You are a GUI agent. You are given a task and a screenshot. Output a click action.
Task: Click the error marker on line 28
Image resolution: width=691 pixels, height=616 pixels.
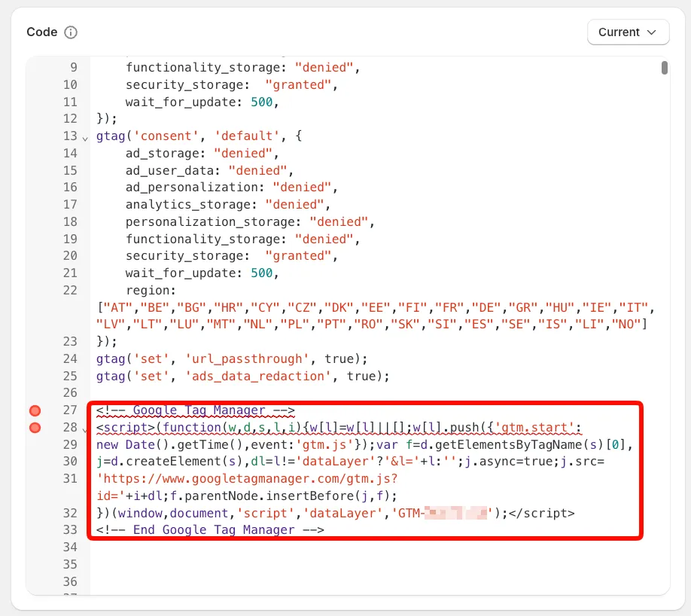pyautogui.click(x=35, y=428)
